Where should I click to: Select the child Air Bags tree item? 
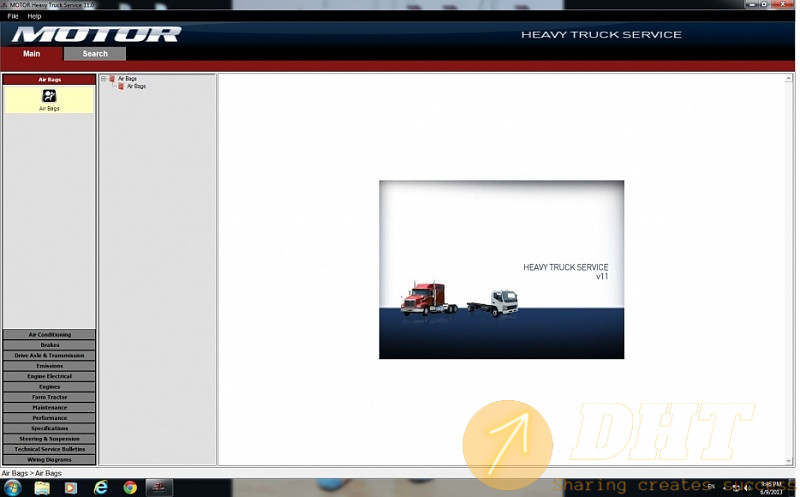click(136, 86)
